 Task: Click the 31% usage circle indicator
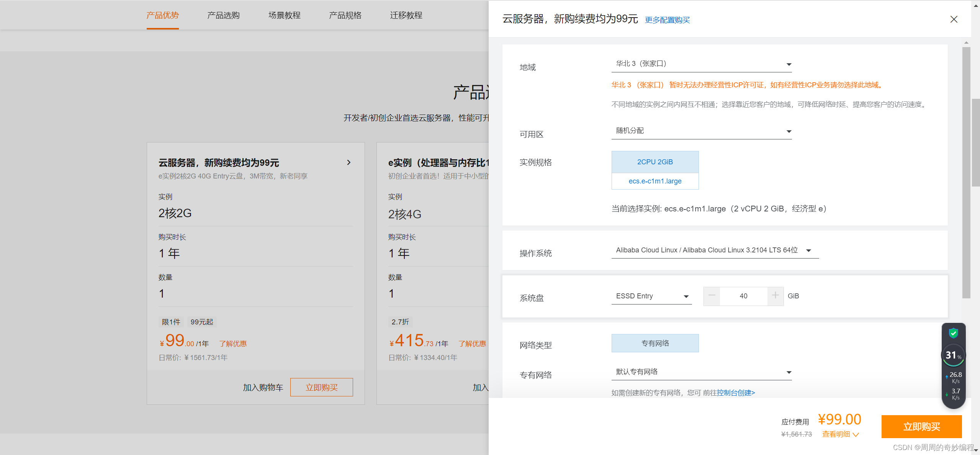953,355
